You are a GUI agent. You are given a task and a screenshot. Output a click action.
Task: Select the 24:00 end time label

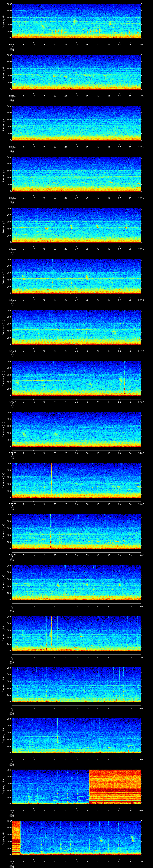click(x=141, y=504)
